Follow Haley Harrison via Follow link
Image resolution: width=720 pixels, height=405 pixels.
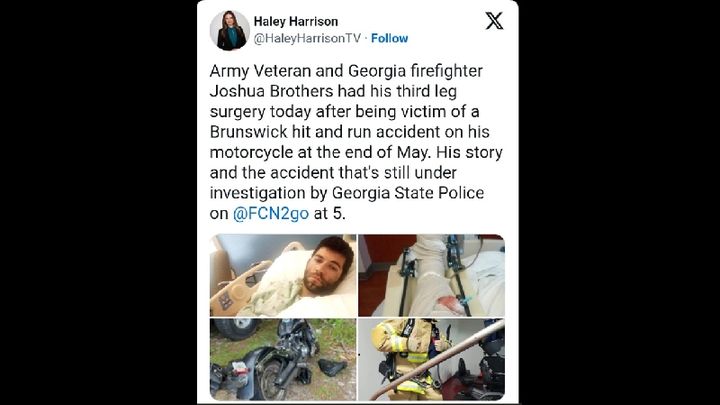(389, 38)
